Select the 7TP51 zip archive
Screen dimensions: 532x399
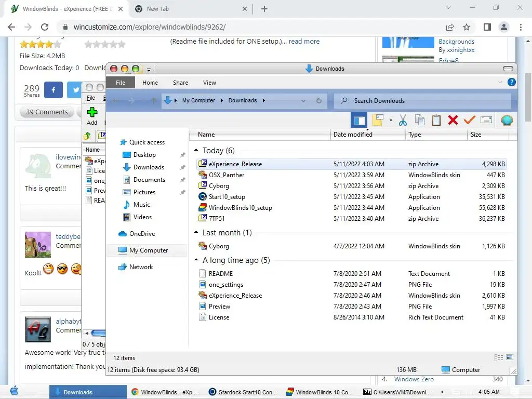352,219
